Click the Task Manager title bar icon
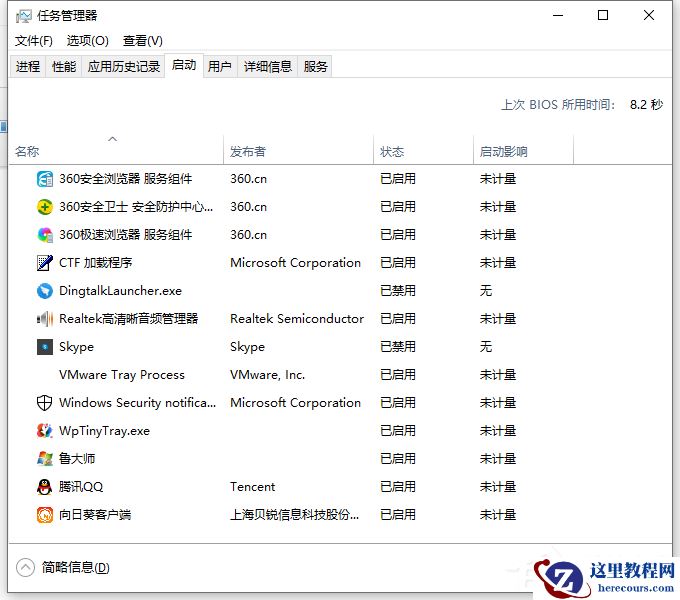Image resolution: width=680 pixels, height=600 pixels. 23,16
